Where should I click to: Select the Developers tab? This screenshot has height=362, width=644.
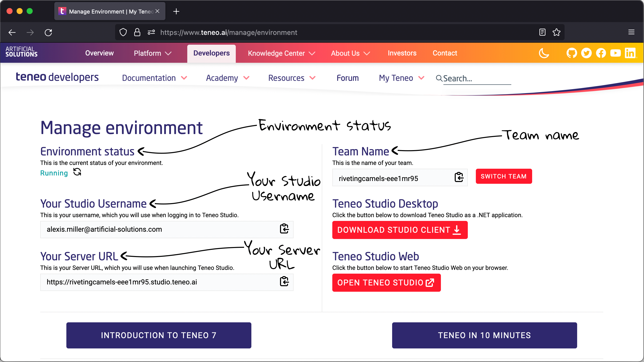(x=211, y=53)
